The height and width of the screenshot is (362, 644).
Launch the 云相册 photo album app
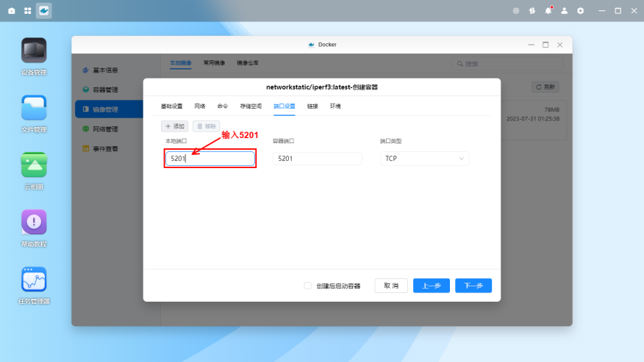tap(34, 165)
